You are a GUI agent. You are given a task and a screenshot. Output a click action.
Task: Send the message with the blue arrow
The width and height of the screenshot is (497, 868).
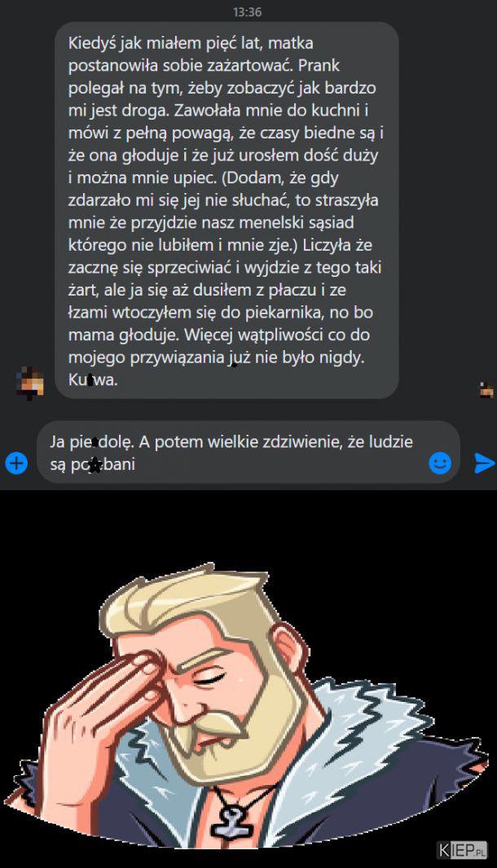484,462
